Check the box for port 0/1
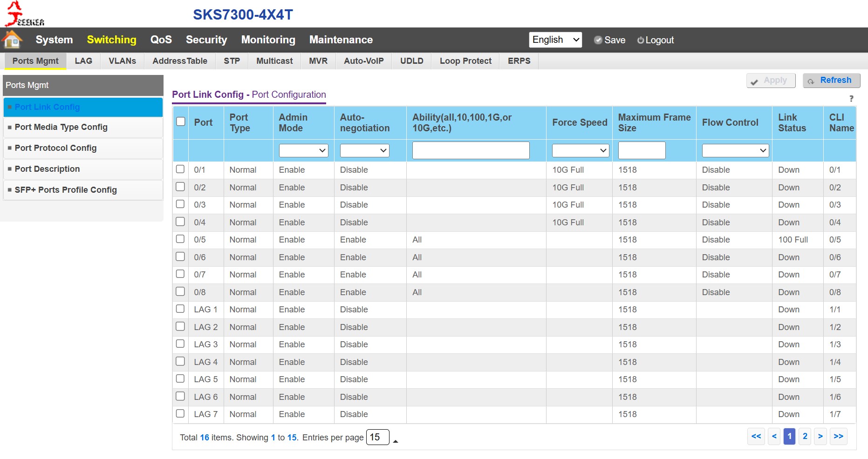Image resolution: width=868 pixels, height=459 pixels. [180, 169]
